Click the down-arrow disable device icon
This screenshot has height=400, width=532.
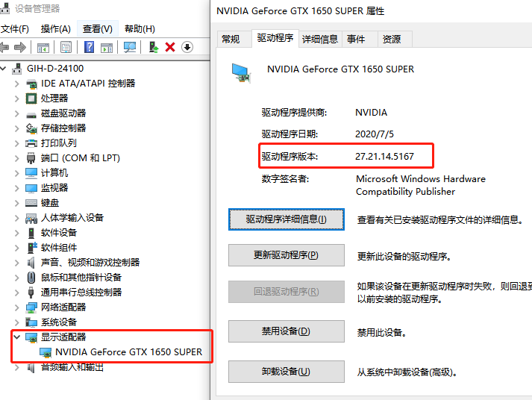(187, 47)
